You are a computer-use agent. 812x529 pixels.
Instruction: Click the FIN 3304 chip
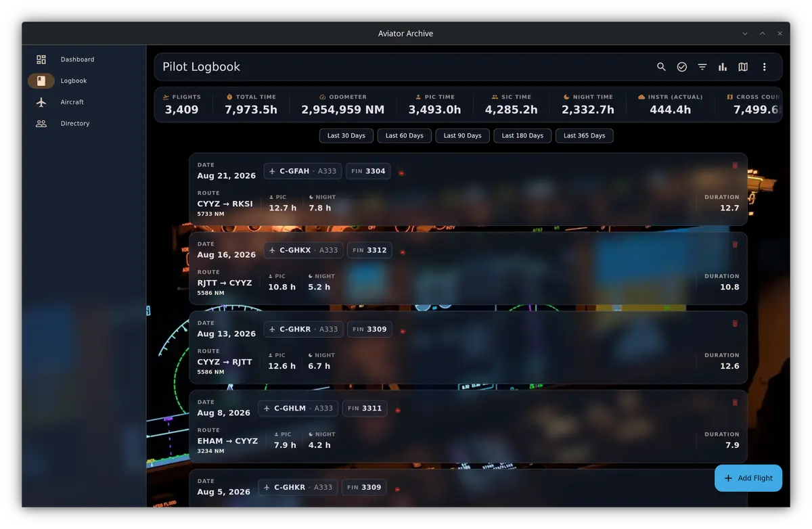368,171
